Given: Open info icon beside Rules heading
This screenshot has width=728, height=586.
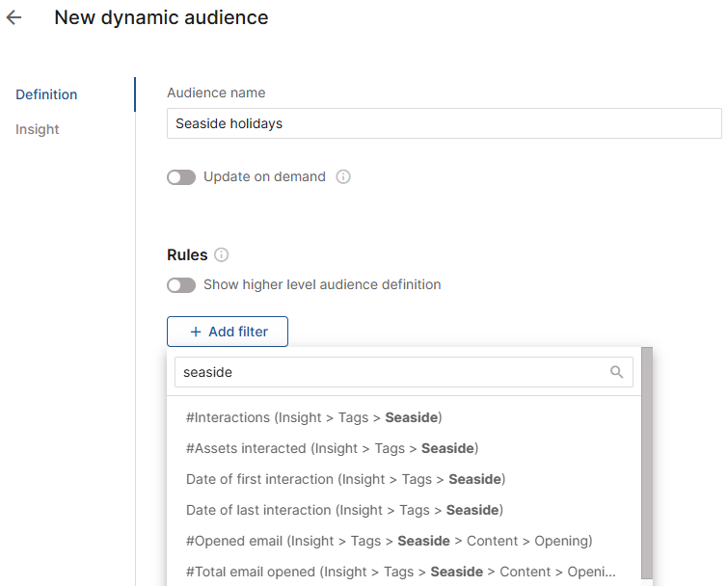Looking at the screenshot, I should 221,254.
